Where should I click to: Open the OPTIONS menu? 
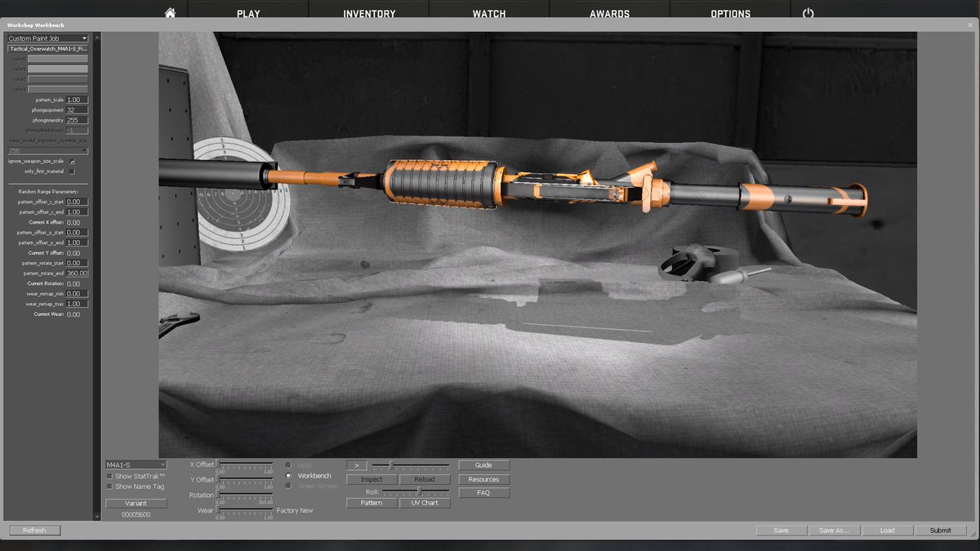coord(731,14)
